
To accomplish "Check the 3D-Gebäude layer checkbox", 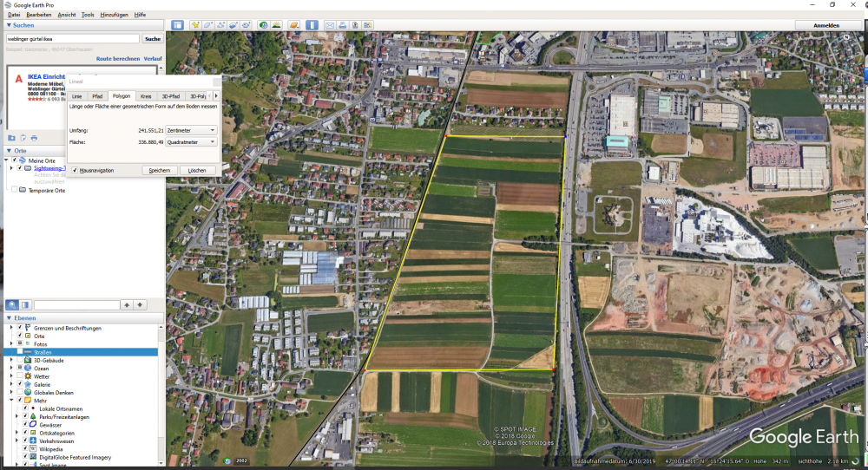I will [x=20, y=360].
